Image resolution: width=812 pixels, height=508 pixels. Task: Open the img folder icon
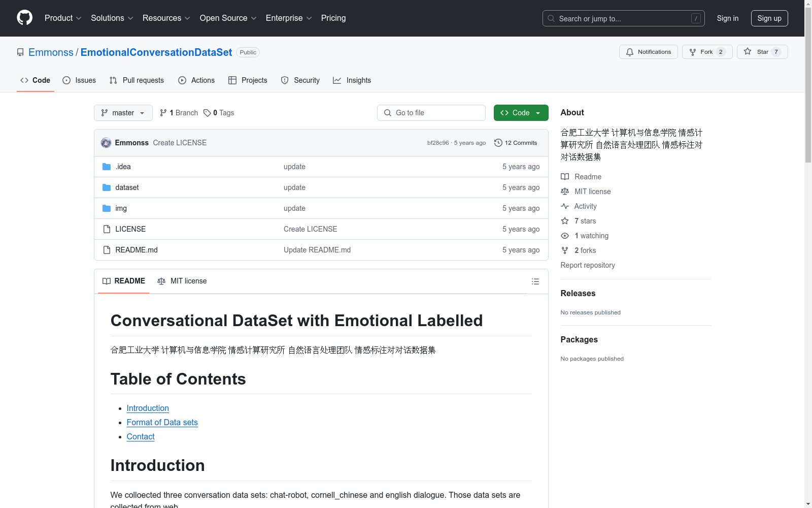coord(107,208)
